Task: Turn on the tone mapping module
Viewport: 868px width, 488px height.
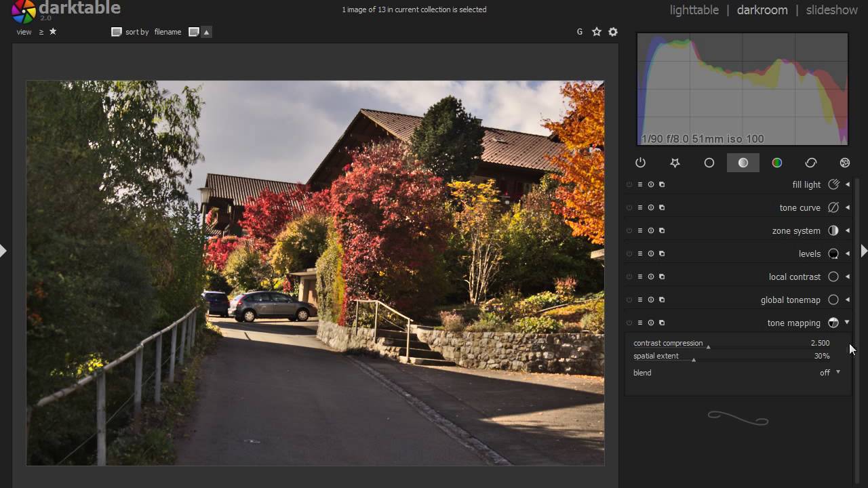Action: pos(629,323)
